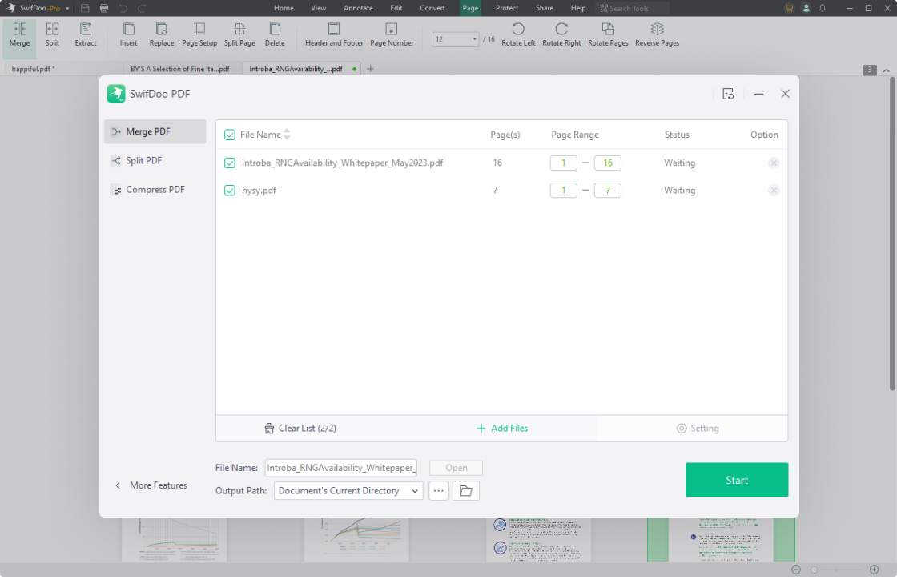
Task: Browse output path with ellipsis button
Action: click(438, 491)
